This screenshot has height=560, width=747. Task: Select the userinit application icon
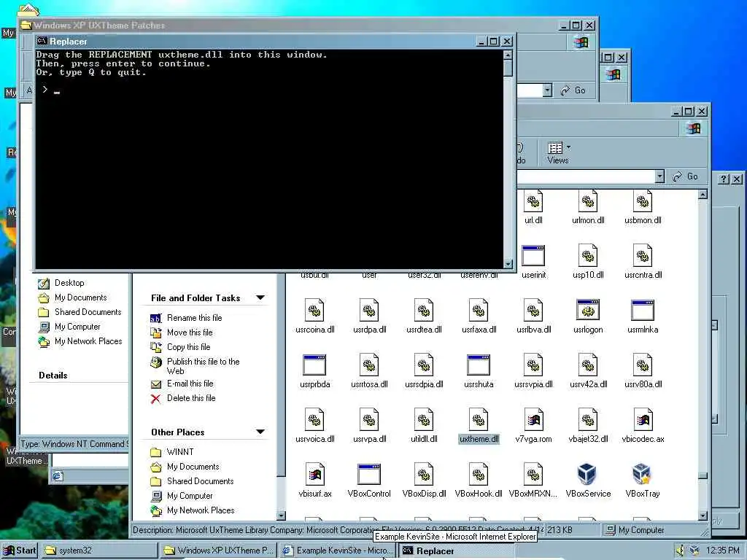(x=533, y=256)
